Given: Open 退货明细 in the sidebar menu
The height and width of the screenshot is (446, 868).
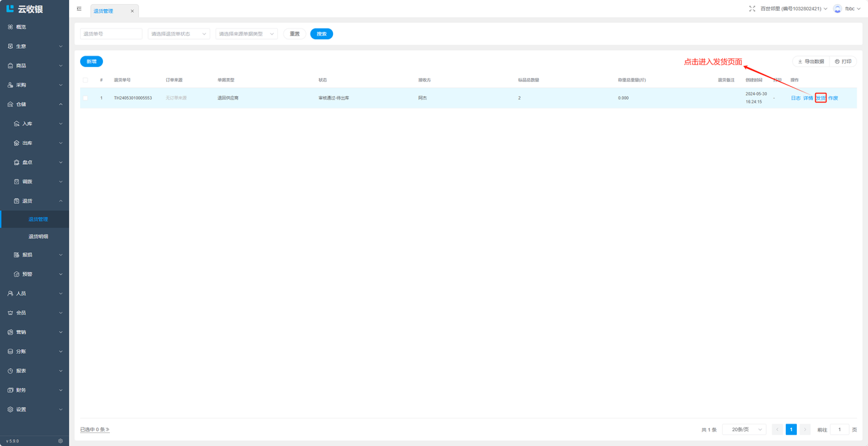Looking at the screenshot, I should point(38,237).
